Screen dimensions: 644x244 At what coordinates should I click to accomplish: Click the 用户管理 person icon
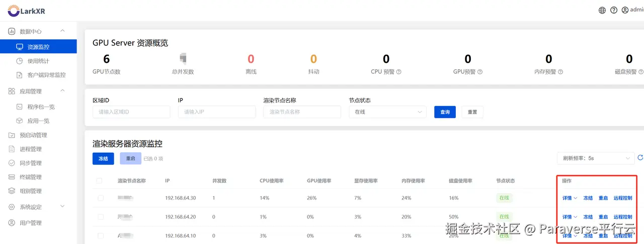12,223
